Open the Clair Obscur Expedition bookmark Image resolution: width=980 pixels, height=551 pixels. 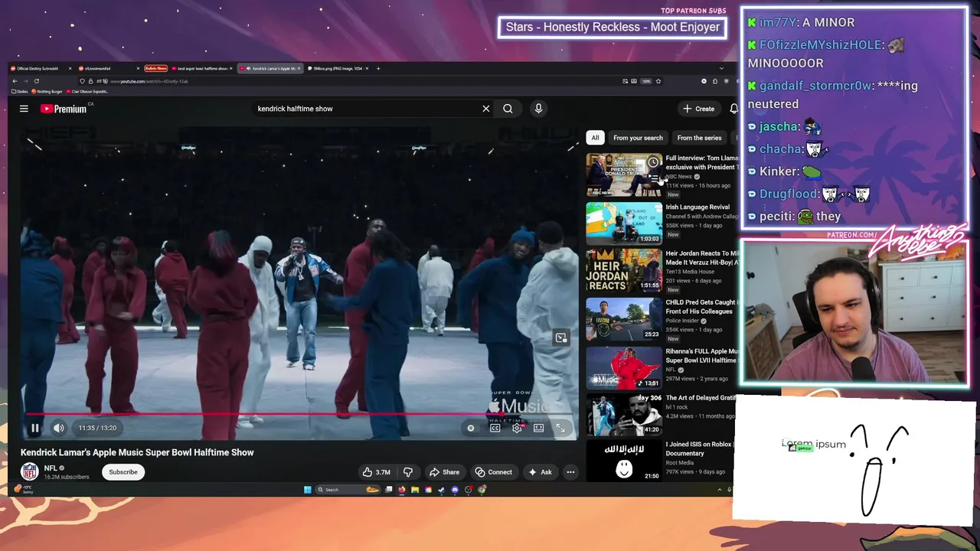click(x=87, y=91)
